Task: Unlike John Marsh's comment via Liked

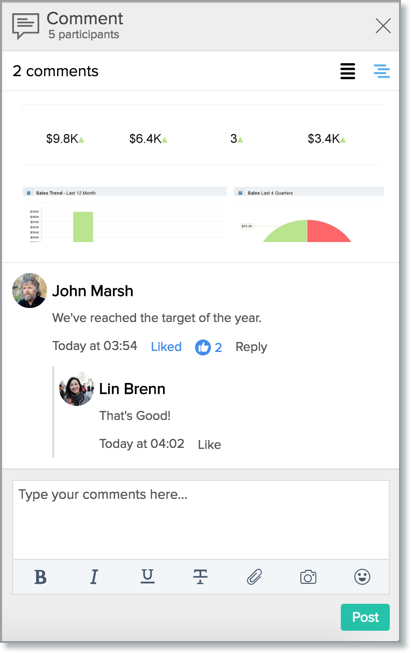Action: [166, 346]
